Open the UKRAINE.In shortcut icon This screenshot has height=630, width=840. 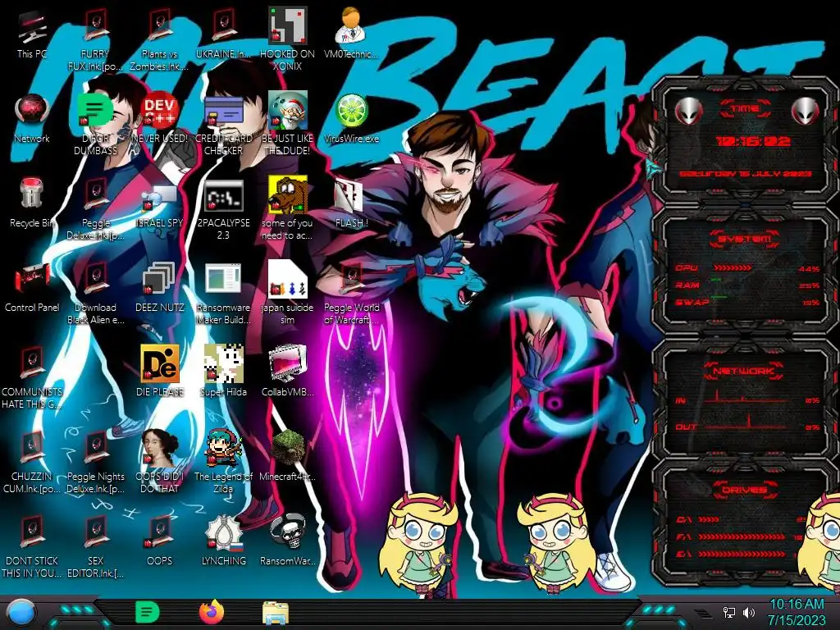coord(223,25)
